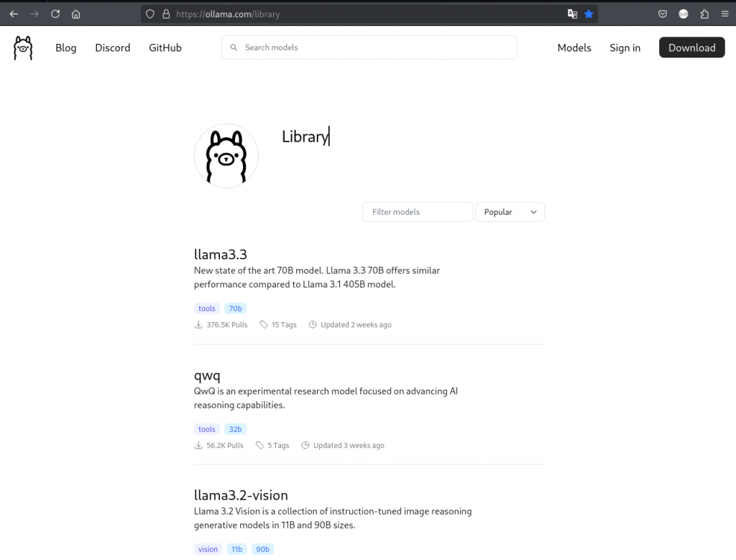The image size is (736, 560).
Task: Click 'Updated 2 weeks ago' text
Action: tap(356, 324)
